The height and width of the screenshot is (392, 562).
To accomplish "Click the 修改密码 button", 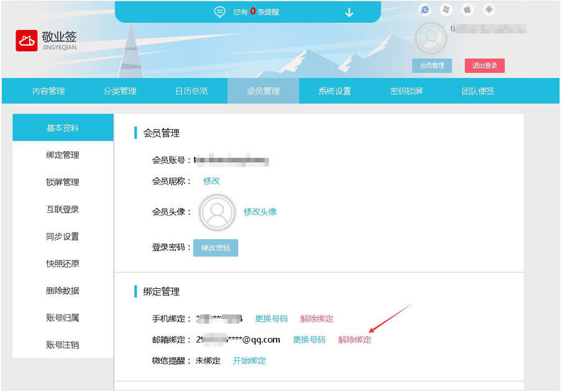I will (x=215, y=248).
